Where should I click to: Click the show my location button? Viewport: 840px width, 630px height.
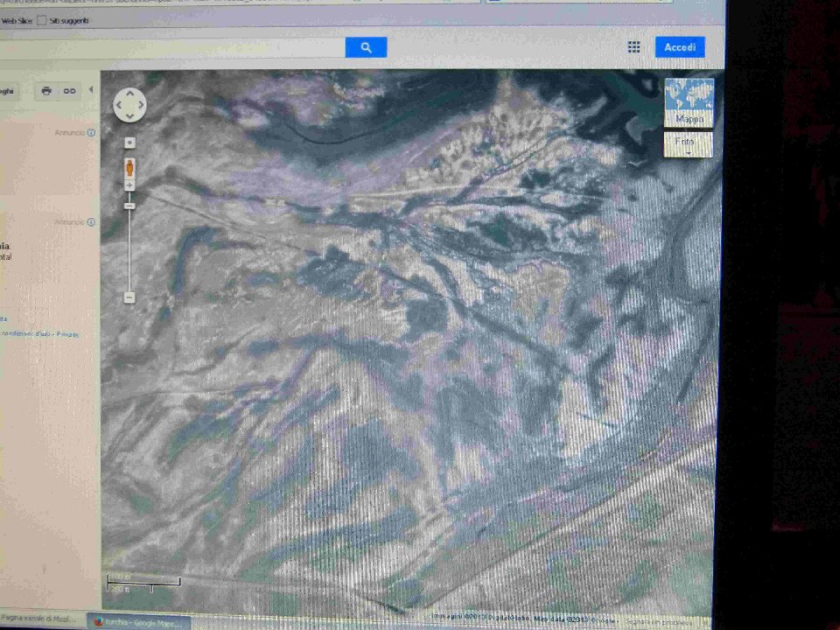(129, 143)
